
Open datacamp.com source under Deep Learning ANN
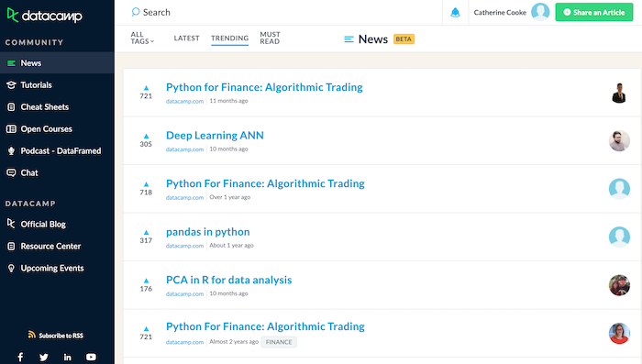[x=184, y=149]
